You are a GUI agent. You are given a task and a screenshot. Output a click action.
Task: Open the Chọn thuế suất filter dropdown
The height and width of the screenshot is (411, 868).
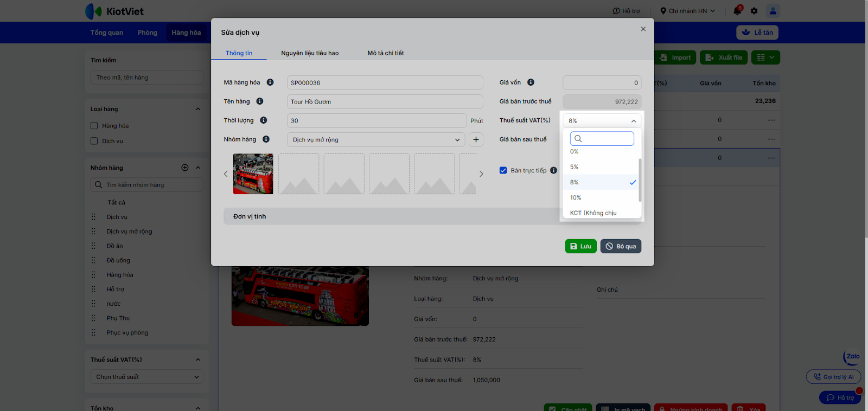point(146,377)
